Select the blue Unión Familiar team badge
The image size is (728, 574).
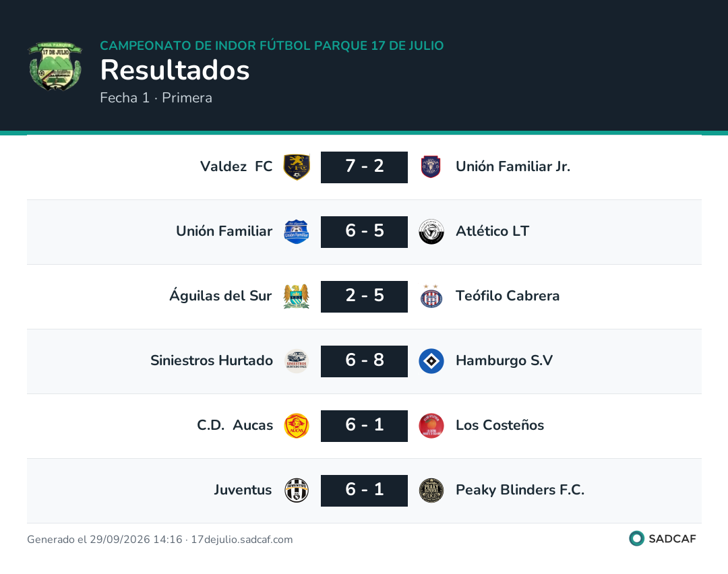tap(297, 232)
